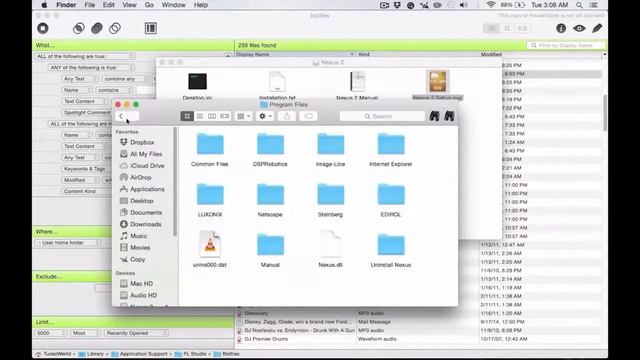Toggle the eye preview icon in HoudahSpot

coord(579,28)
